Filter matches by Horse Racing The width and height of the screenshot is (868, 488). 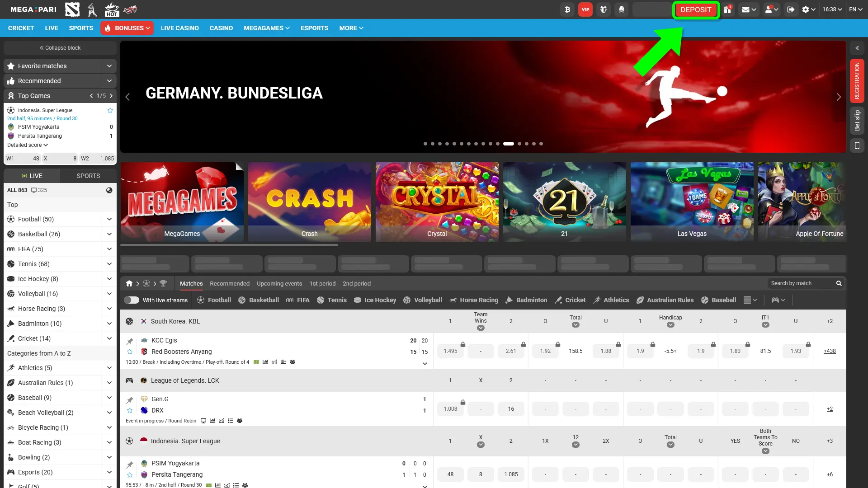click(473, 300)
